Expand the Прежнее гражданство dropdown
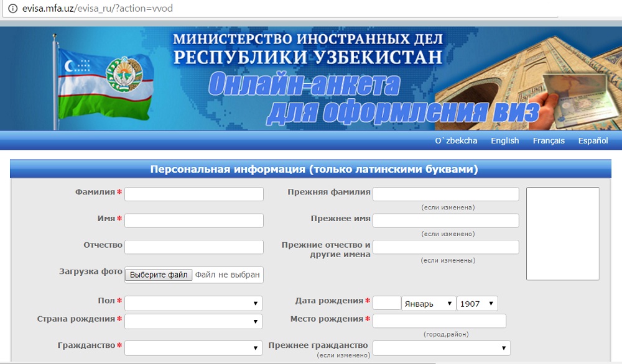Screen dimensions: 622x364 tap(441, 347)
